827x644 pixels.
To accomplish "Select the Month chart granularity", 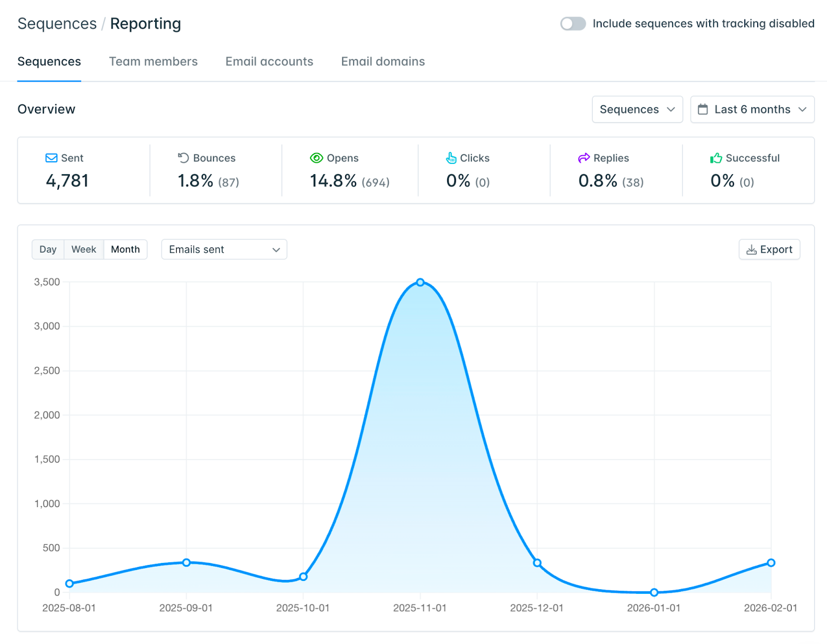I will pos(125,250).
